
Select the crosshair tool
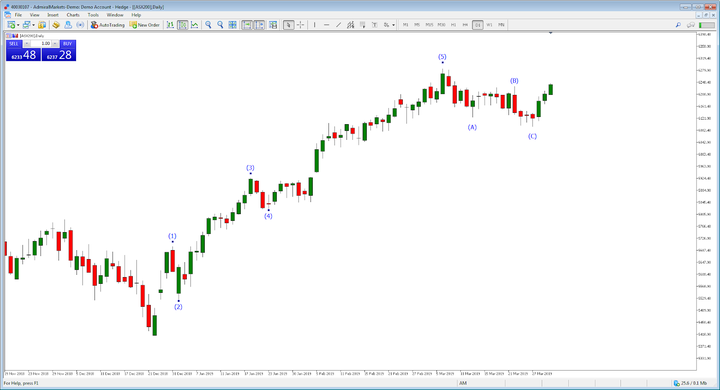(x=300, y=25)
